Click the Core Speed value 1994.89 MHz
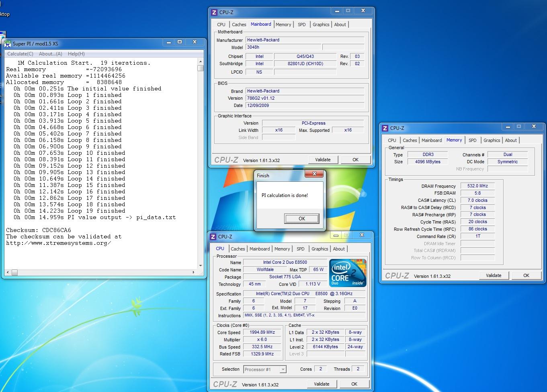Image resolution: width=547 pixels, height=392 pixels. click(x=262, y=332)
